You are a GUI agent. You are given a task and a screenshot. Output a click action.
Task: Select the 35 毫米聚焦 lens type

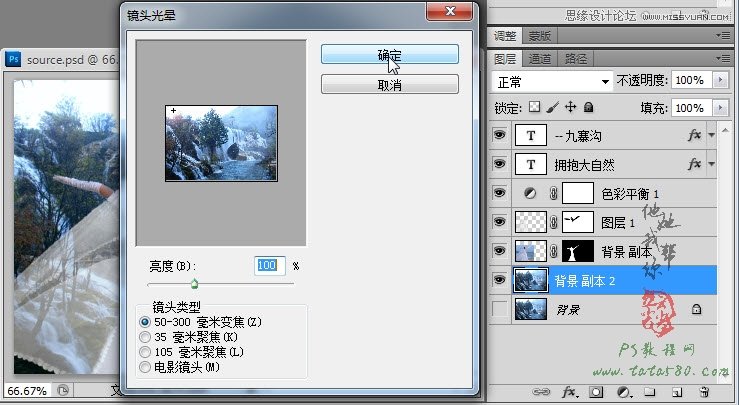145,337
